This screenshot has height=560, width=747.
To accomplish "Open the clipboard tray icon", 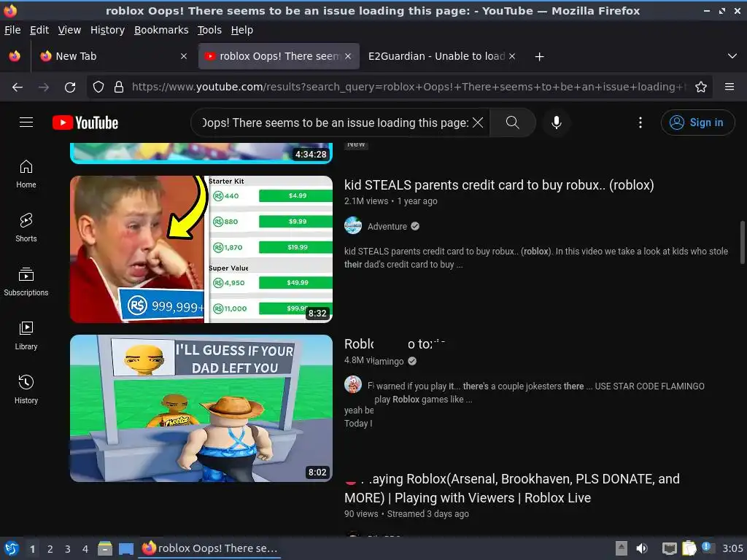I will pos(689,548).
